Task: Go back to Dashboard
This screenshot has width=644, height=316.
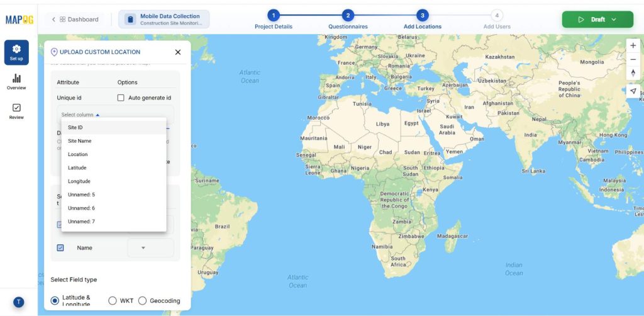Action: click(75, 20)
